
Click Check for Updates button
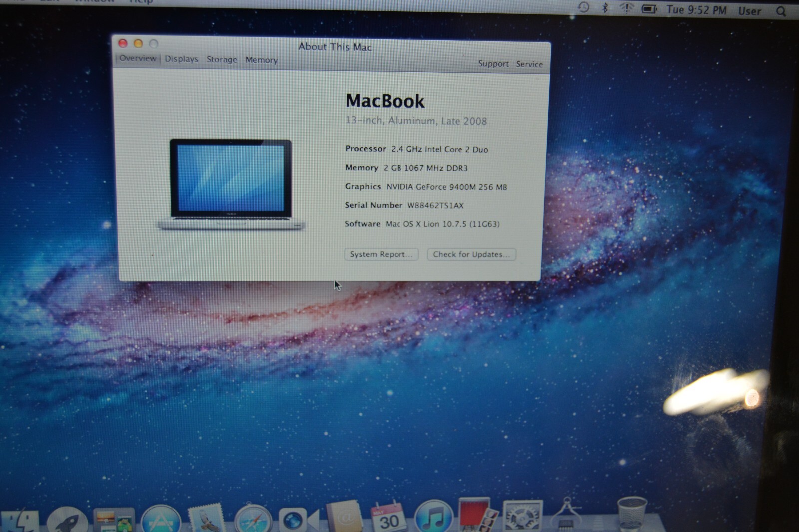click(x=471, y=254)
